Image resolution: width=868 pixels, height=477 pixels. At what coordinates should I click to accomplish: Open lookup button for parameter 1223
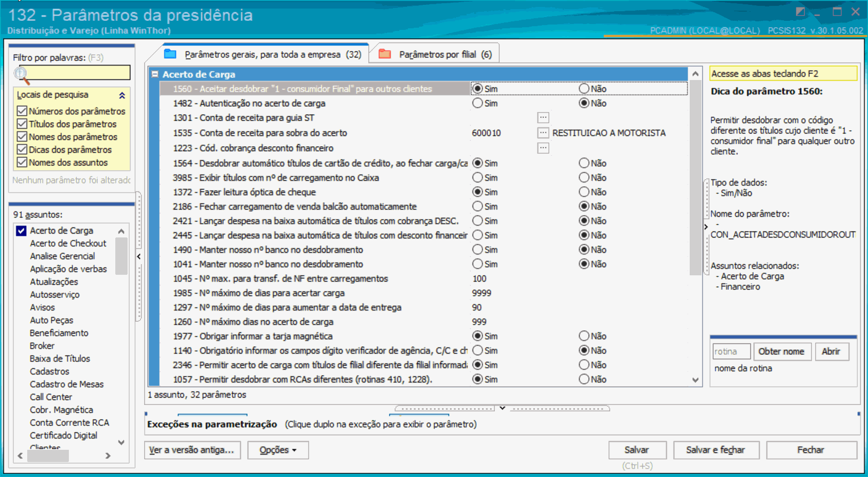pos(543,148)
